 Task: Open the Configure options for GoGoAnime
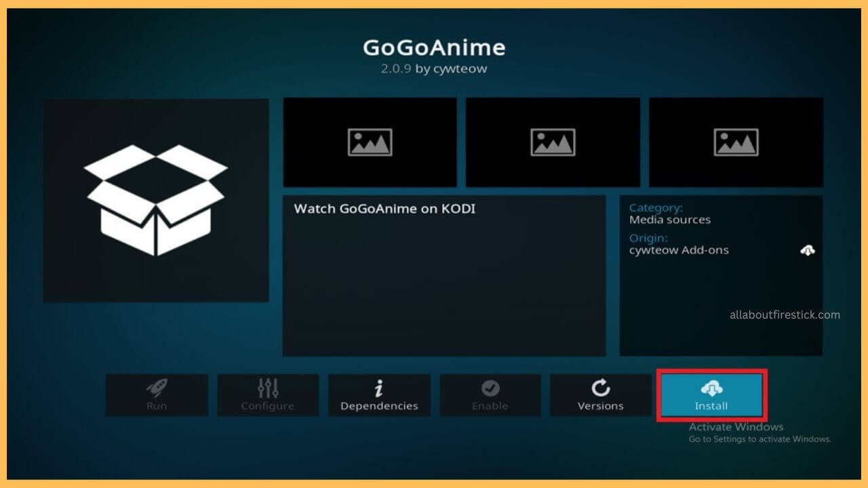tap(268, 395)
